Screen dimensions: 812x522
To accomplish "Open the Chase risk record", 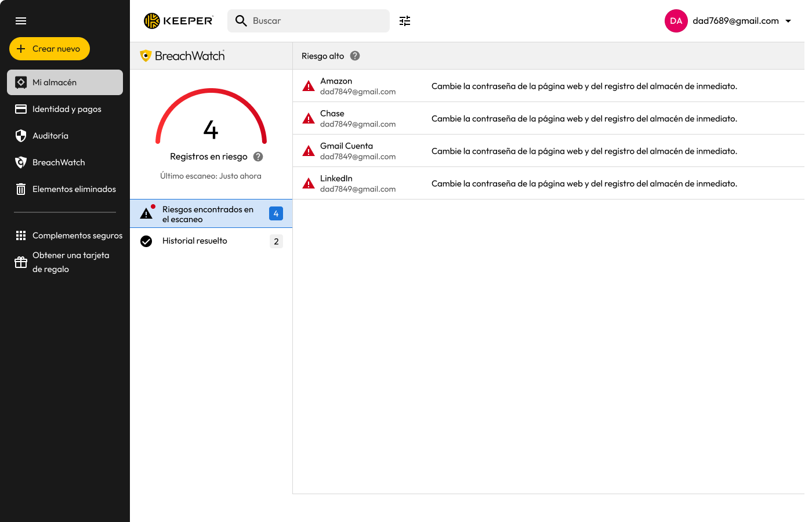I will [x=549, y=118].
